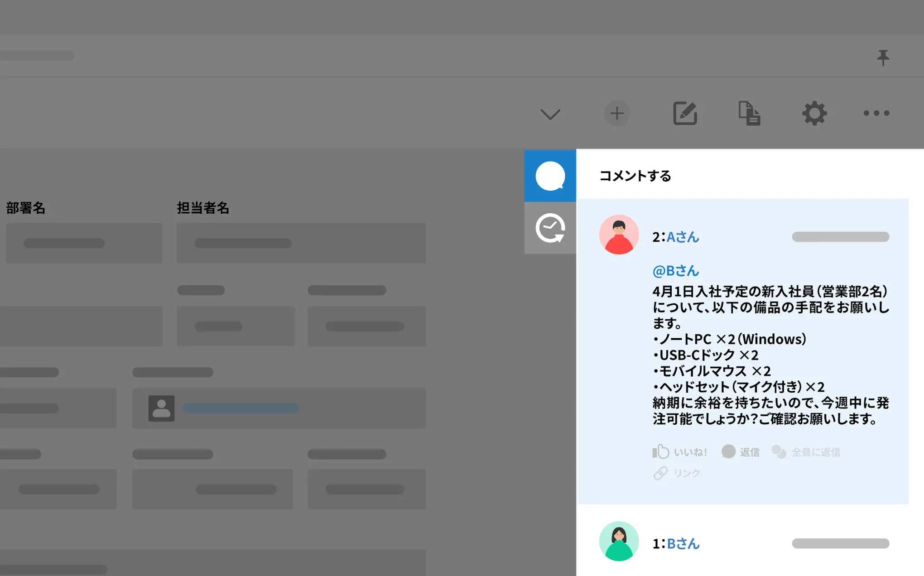924x576 pixels.
Task: Click the @Bさん mention link
Action: point(675,271)
